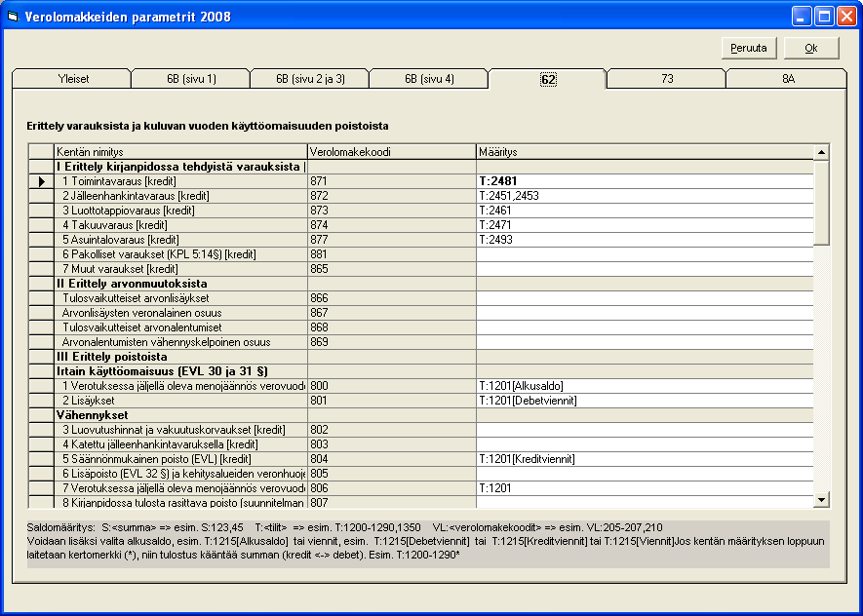Open the 8A tab
The image size is (863, 616).
[x=788, y=79]
